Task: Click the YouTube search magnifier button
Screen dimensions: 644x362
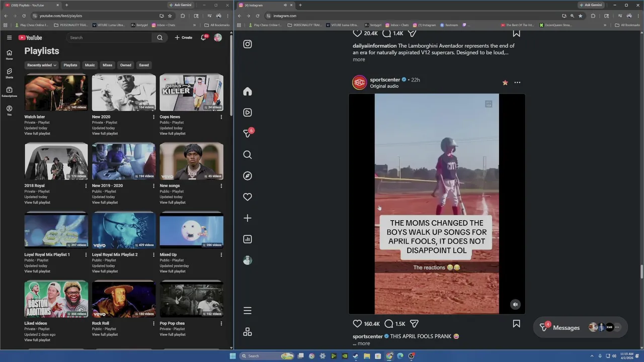Action: pos(159,38)
